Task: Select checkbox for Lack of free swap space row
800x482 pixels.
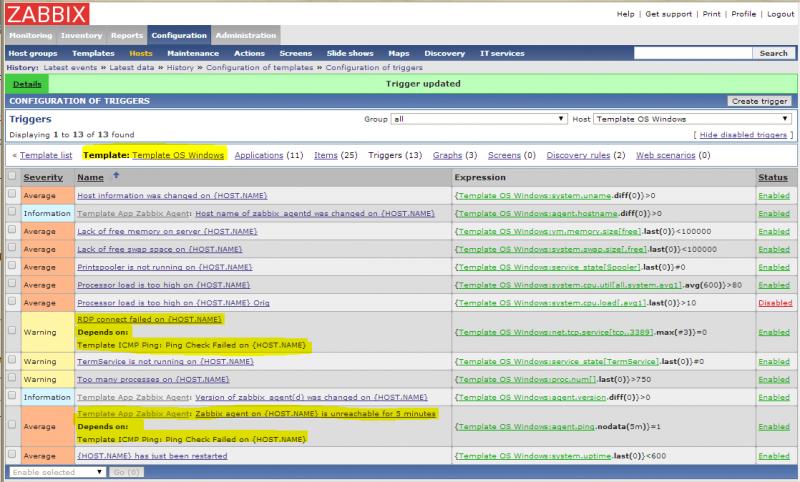Action: [12, 247]
